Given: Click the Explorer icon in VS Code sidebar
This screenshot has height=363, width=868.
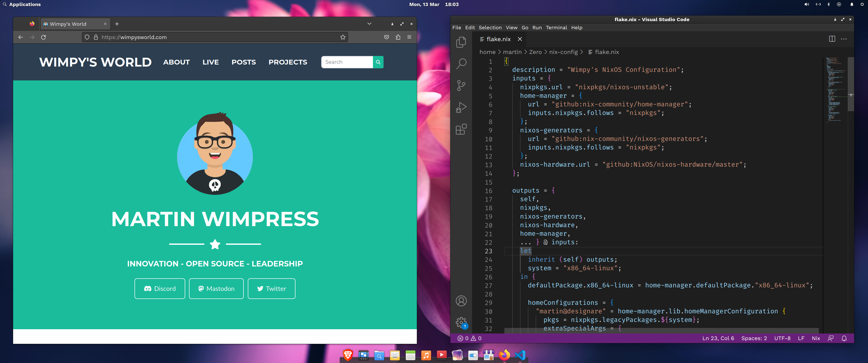Looking at the screenshot, I should pos(461,42).
